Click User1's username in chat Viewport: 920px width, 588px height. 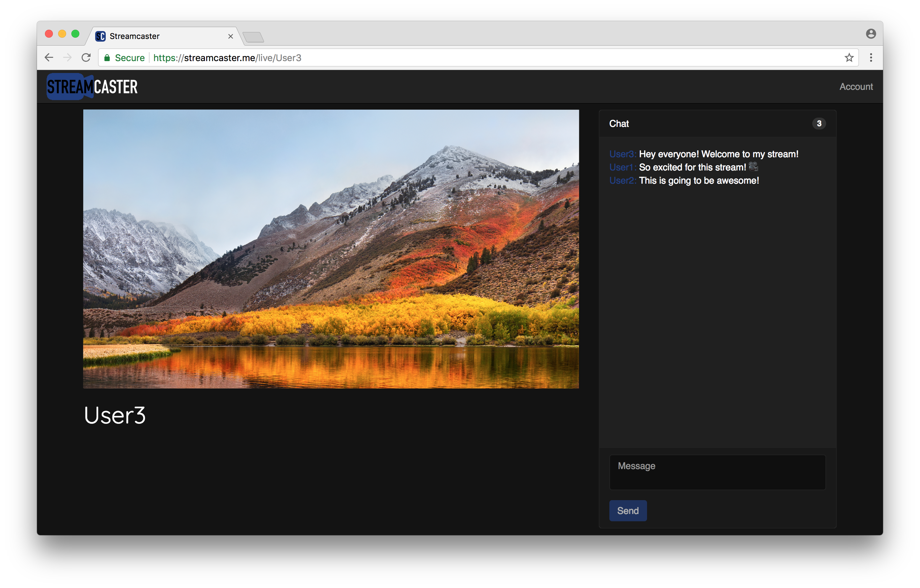click(x=622, y=167)
